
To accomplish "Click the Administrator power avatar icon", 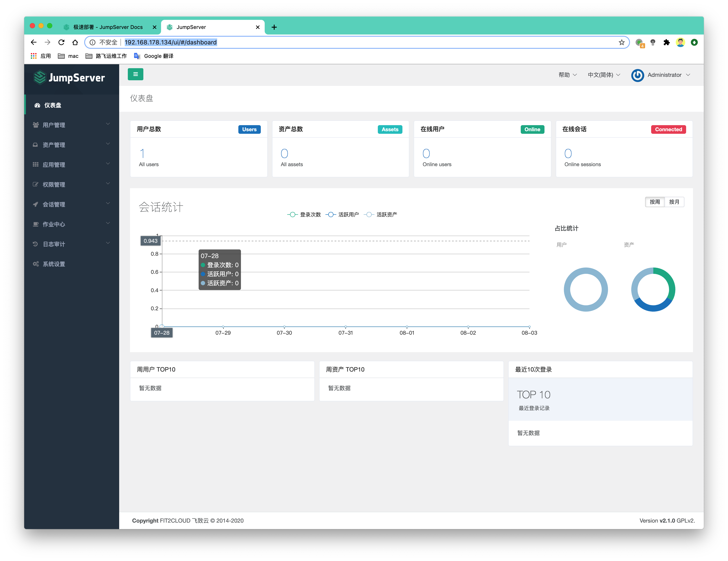I will click(637, 75).
